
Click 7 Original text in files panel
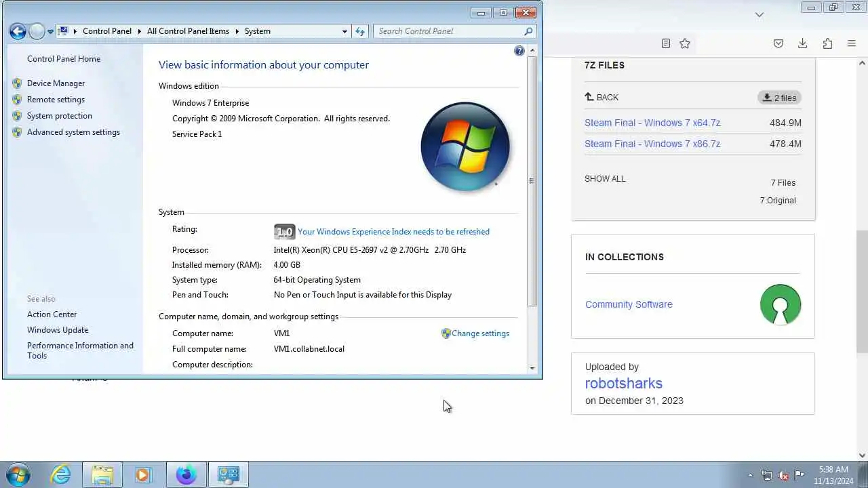click(778, 201)
